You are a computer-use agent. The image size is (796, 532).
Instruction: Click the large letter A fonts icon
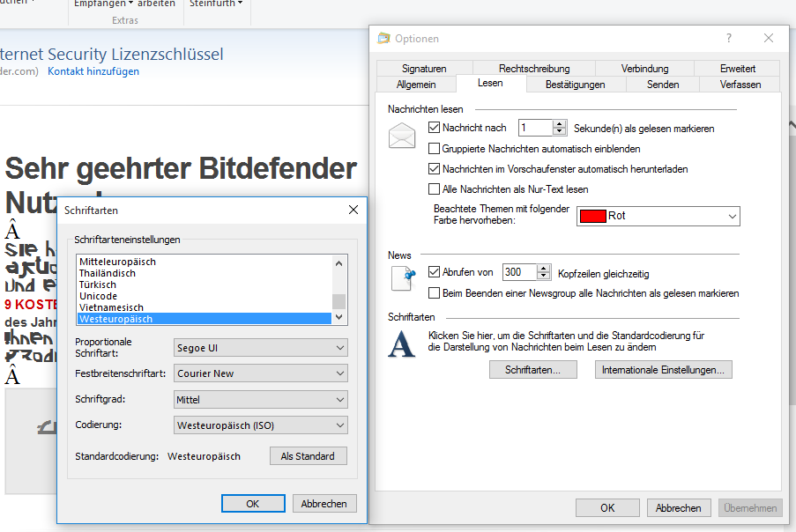[x=402, y=344]
